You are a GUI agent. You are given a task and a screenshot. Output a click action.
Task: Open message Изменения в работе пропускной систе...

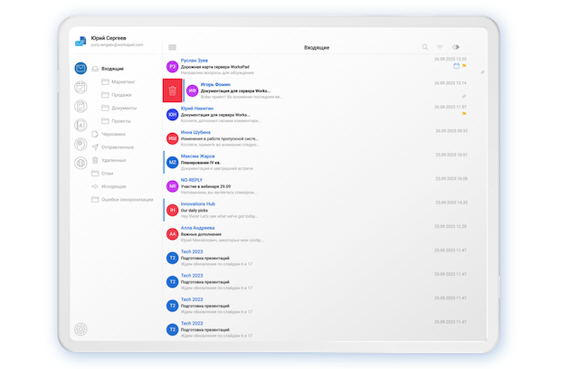point(220,138)
